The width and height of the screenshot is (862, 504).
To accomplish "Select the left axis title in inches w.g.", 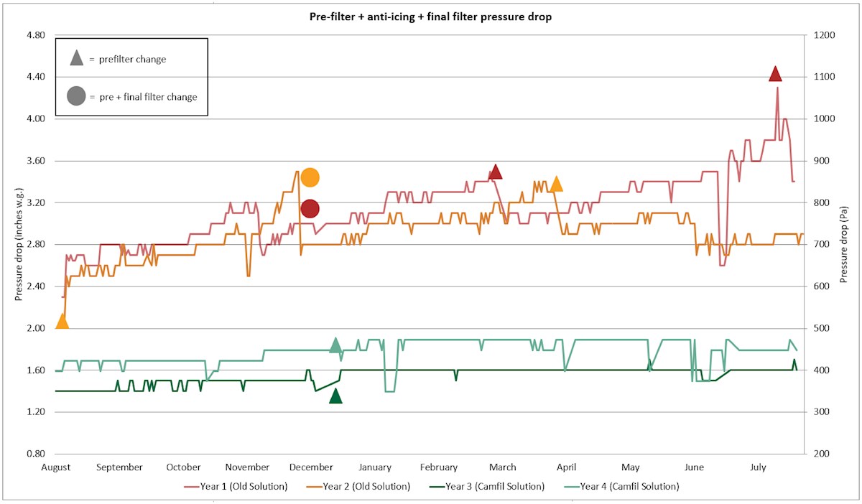I will pos(19,245).
